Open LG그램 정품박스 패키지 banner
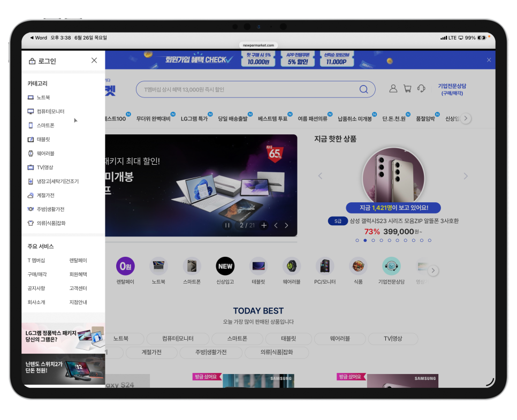This screenshot has width=517, height=420. pyautogui.click(x=63, y=338)
